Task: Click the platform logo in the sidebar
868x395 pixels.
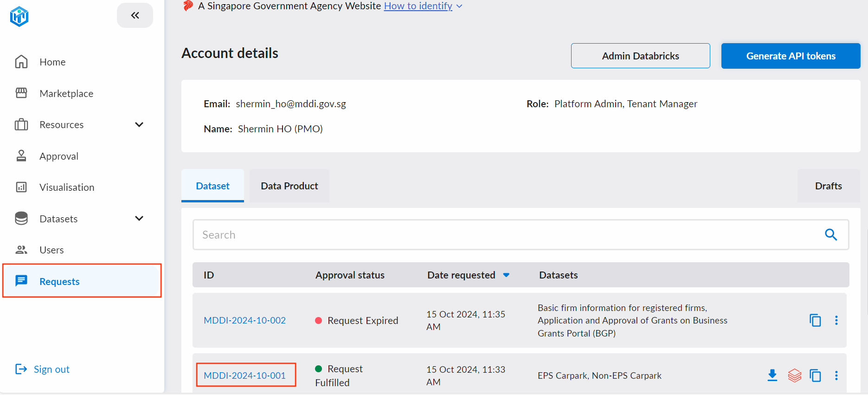Action: pyautogui.click(x=19, y=17)
